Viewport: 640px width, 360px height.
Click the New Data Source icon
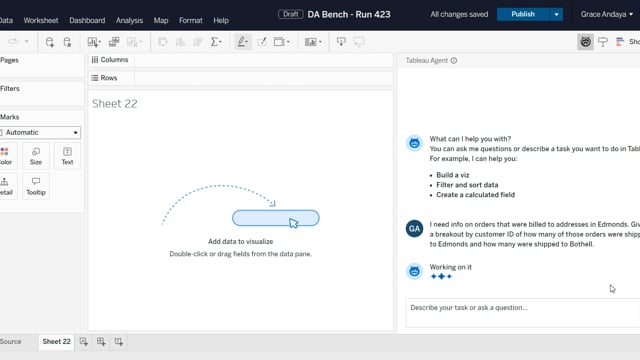click(x=50, y=42)
